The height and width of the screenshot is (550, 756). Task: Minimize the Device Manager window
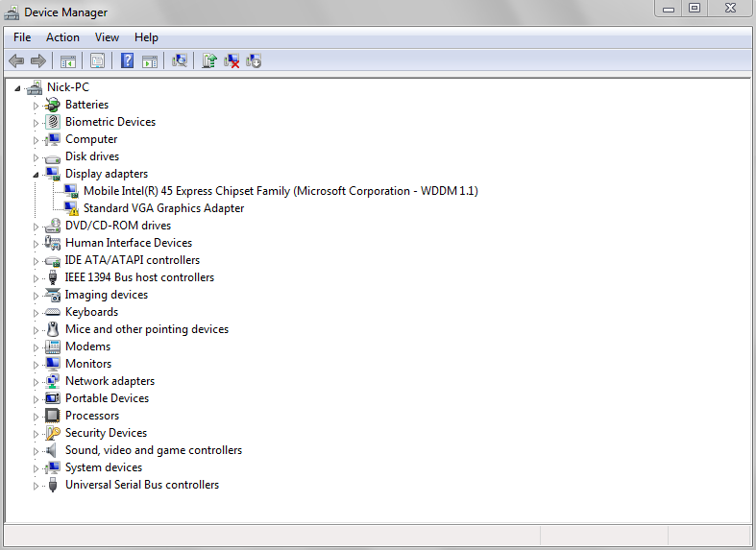coord(669,9)
